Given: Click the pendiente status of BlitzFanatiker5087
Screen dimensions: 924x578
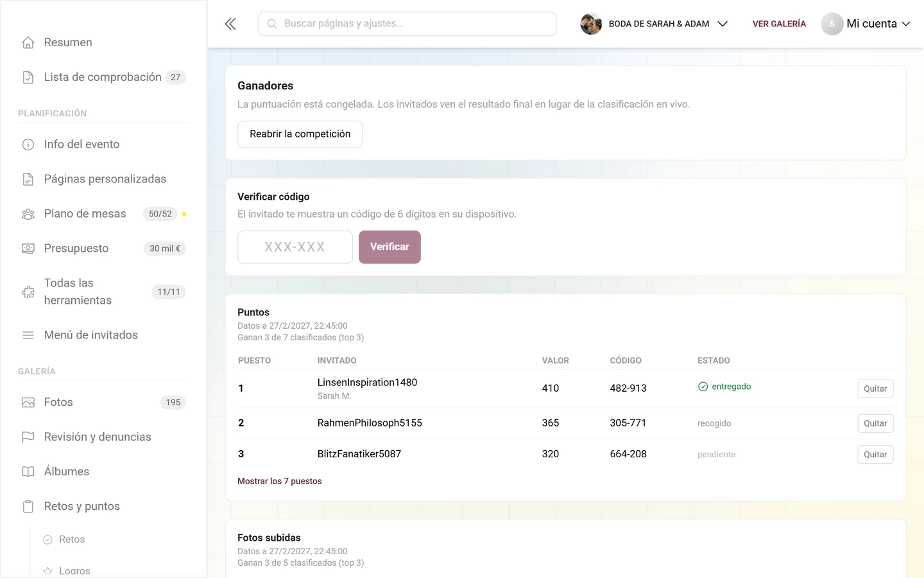Looking at the screenshot, I should (x=717, y=454).
